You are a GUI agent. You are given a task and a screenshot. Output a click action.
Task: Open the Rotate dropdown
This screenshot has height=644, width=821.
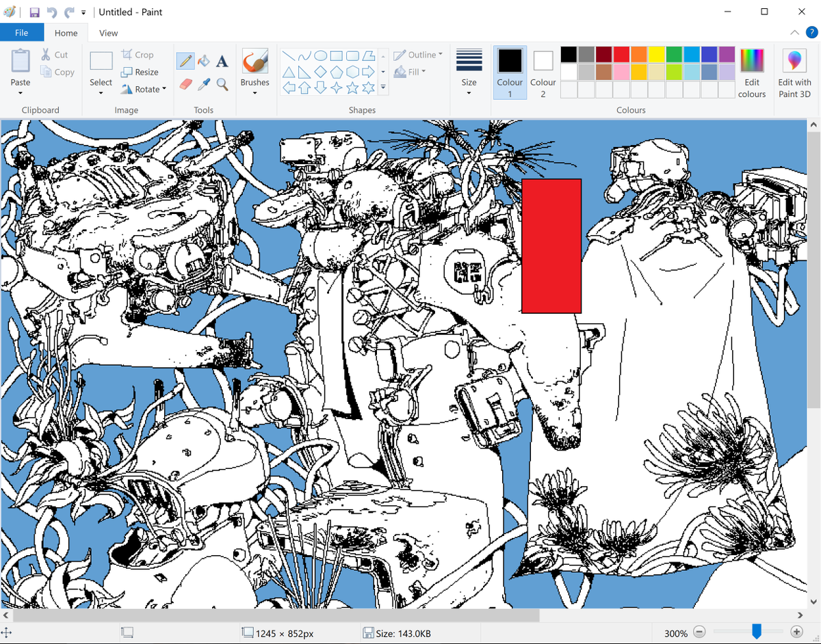[143, 89]
